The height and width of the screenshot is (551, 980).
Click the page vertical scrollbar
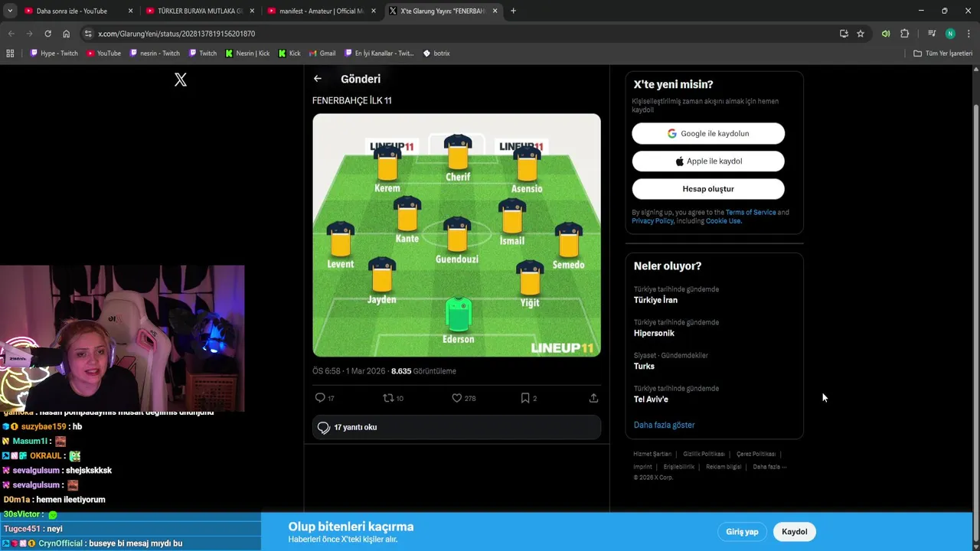coord(975,306)
